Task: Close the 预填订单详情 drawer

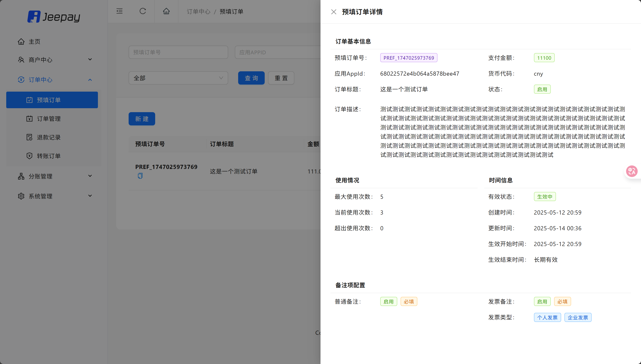Action: [334, 12]
